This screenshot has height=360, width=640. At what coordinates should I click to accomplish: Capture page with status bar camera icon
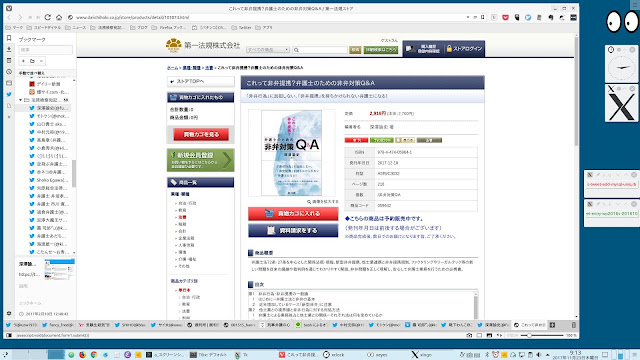[469, 335]
